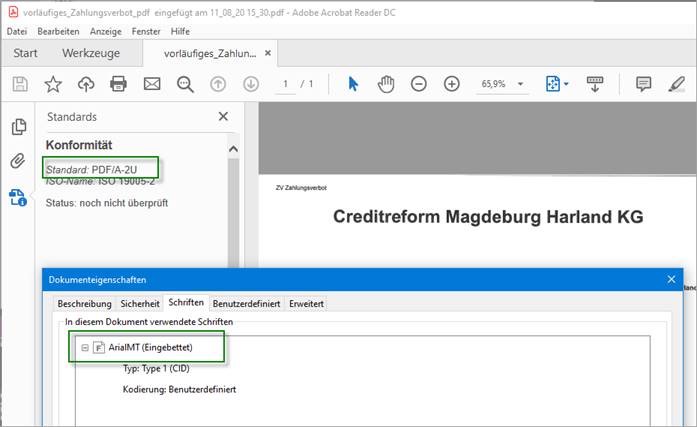This screenshot has width=697, height=427.
Task: Activate the selection arrow tool
Action: click(353, 84)
